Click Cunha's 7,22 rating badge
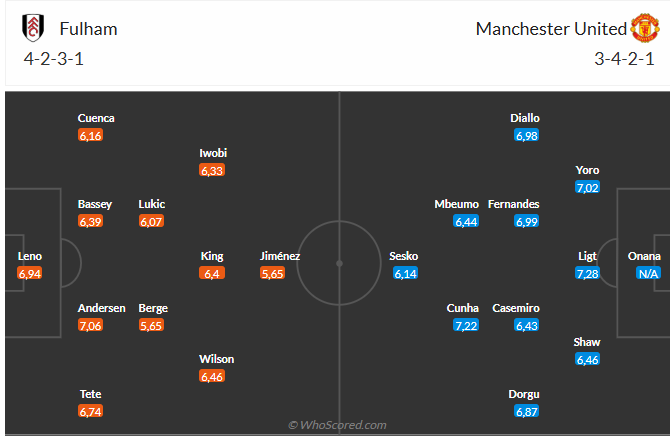Image resolution: width=670 pixels, height=436 pixels. [466, 325]
